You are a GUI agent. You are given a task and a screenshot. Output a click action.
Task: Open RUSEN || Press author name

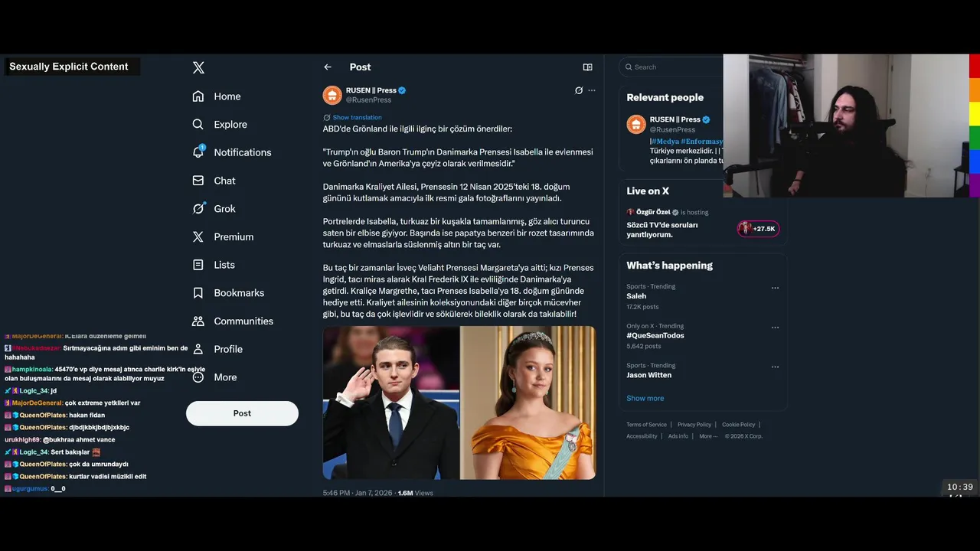371,90
